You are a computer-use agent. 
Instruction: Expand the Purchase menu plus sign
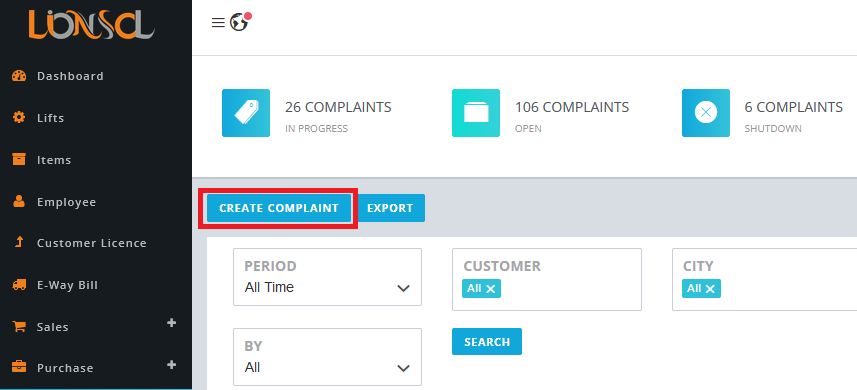(x=172, y=364)
